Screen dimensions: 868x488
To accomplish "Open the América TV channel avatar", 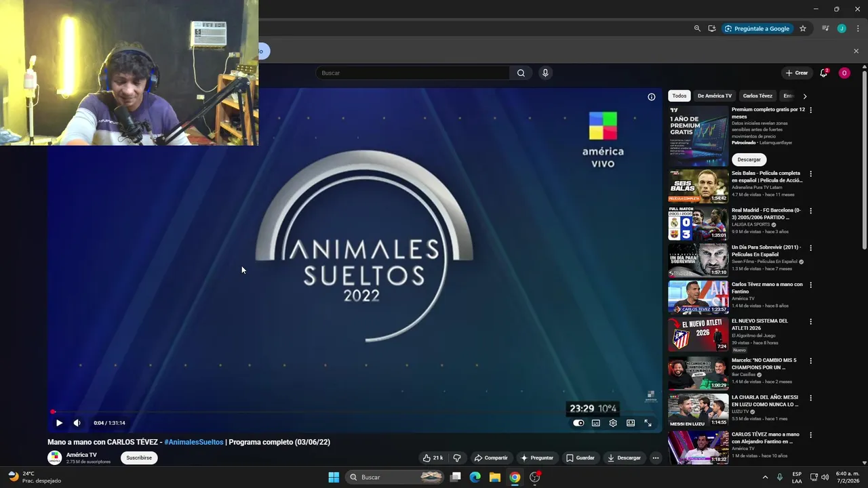I will point(54,457).
